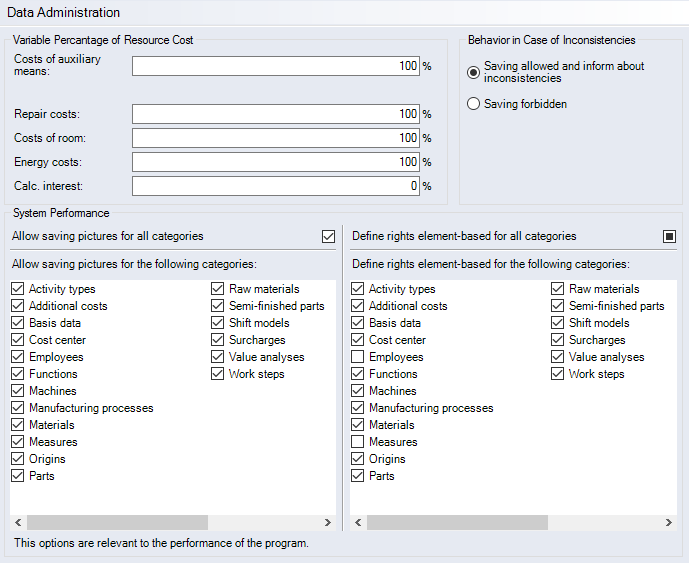
Task: Uncheck Cost center in saving pictures list
Action: click(18, 340)
